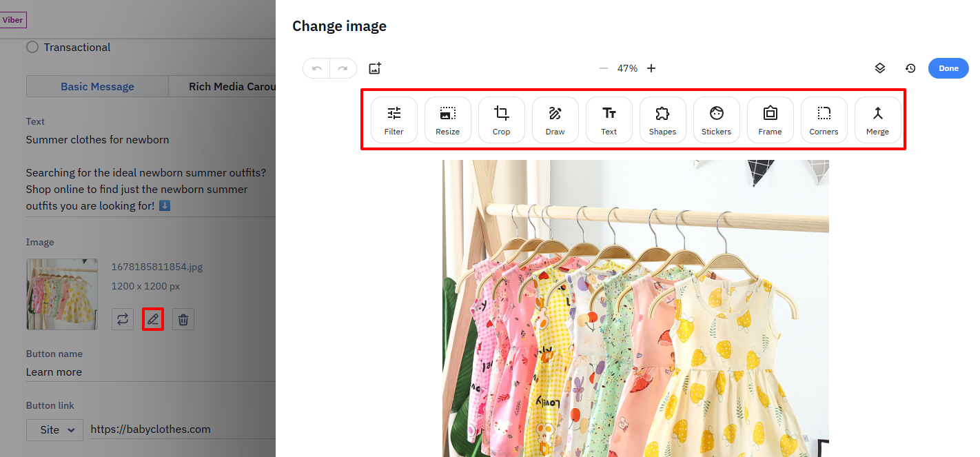Select the Frame tool
The image size is (980, 457).
(770, 120)
